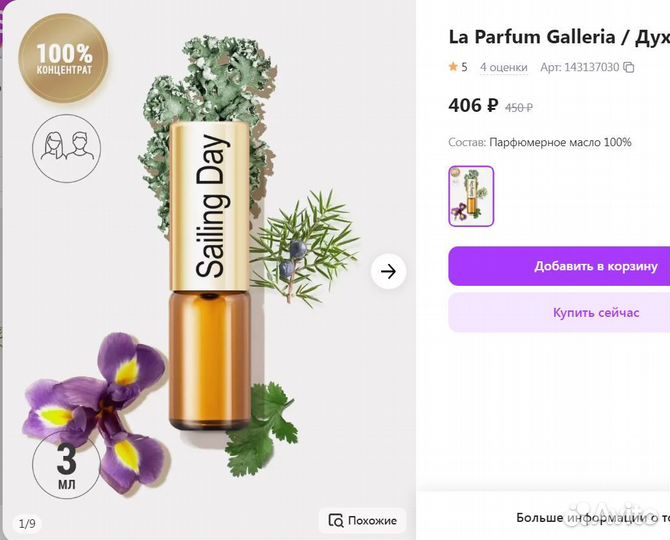
Task: Expand Больше информации о товаре section
Action: (592, 518)
